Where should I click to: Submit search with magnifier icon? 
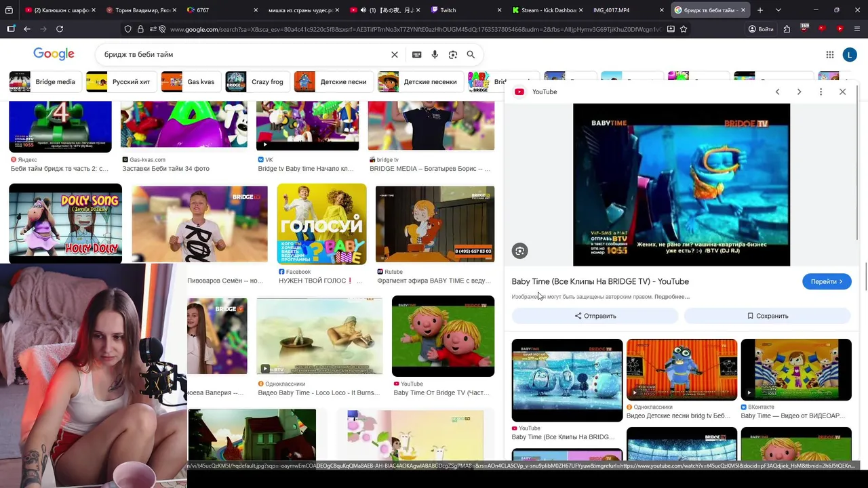click(471, 55)
